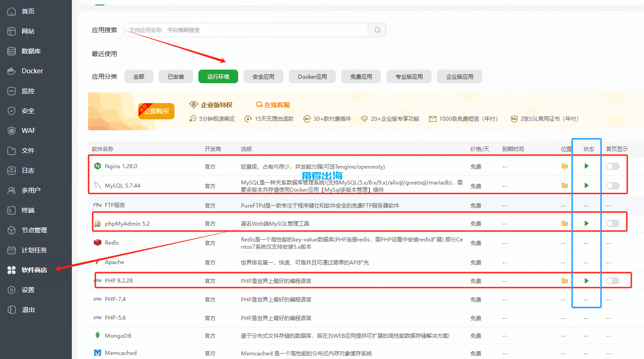Click the phpMyAdmin status play icon
The image size is (644, 359).
point(586,223)
